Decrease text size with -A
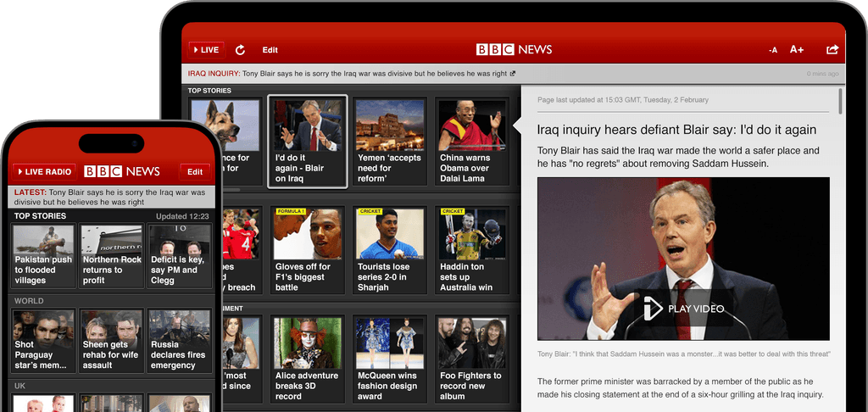Screen dimensions: 868x412 click(773, 50)
